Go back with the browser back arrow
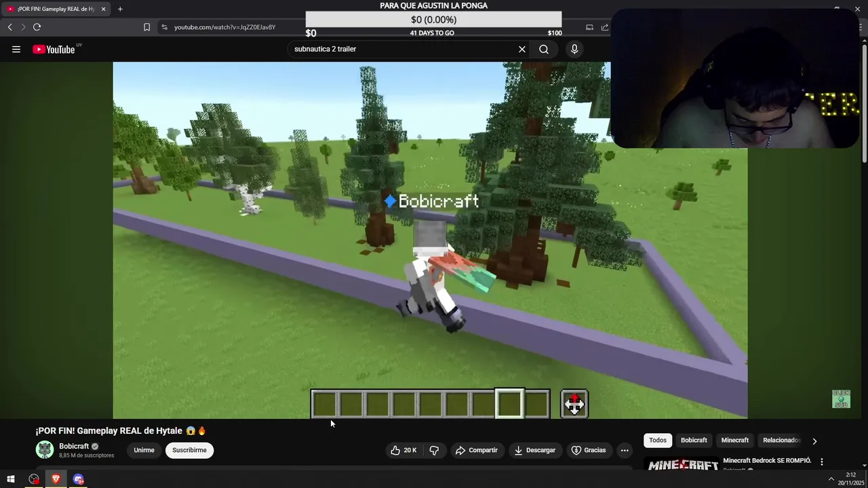The width and height of the screenshot is (868, 488). point(9,27)
